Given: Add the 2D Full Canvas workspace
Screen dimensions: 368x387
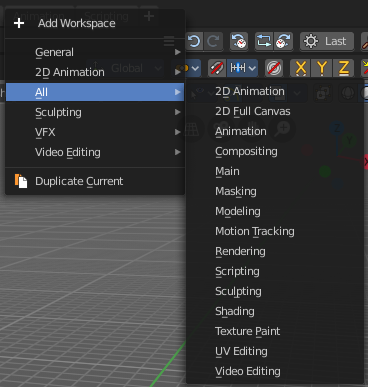Looking at the screenshot, I should (x=275, y=111).
